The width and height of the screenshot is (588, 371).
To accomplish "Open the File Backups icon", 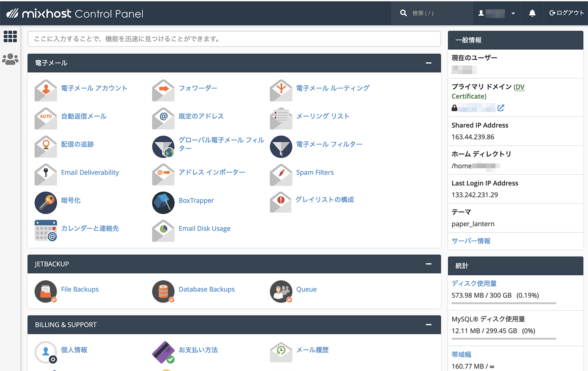I will pos(46,291).
